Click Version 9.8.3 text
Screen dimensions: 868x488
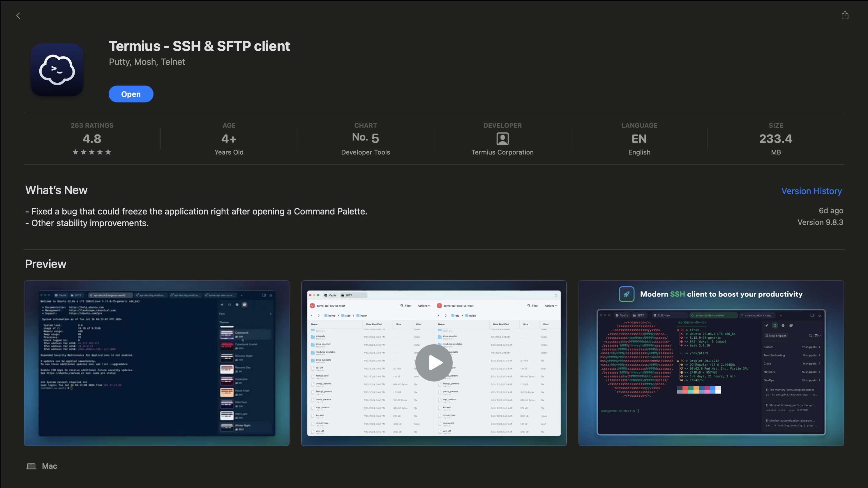(x=820, y=222)
